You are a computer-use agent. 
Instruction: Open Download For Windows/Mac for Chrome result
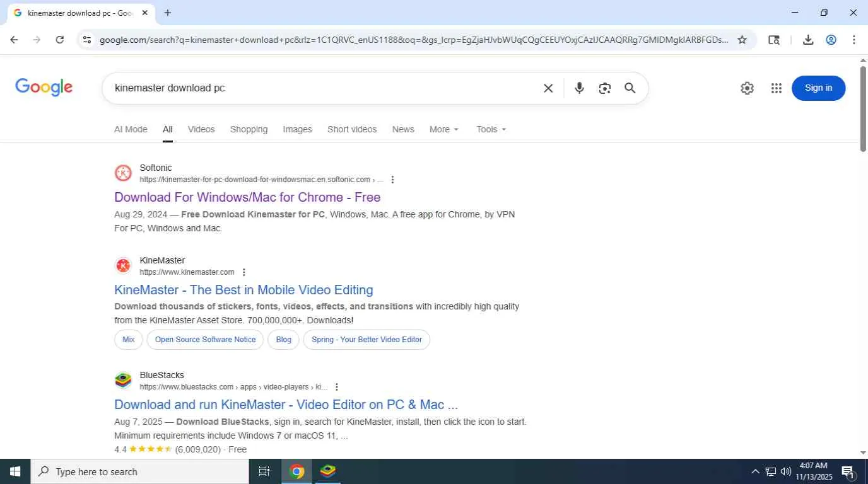click(247, 197)
